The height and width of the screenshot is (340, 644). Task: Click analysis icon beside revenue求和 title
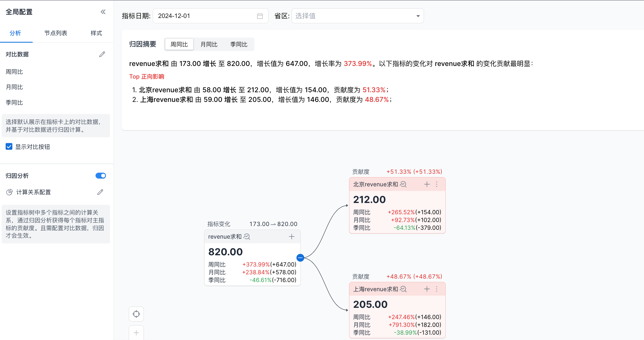point(247,237)
